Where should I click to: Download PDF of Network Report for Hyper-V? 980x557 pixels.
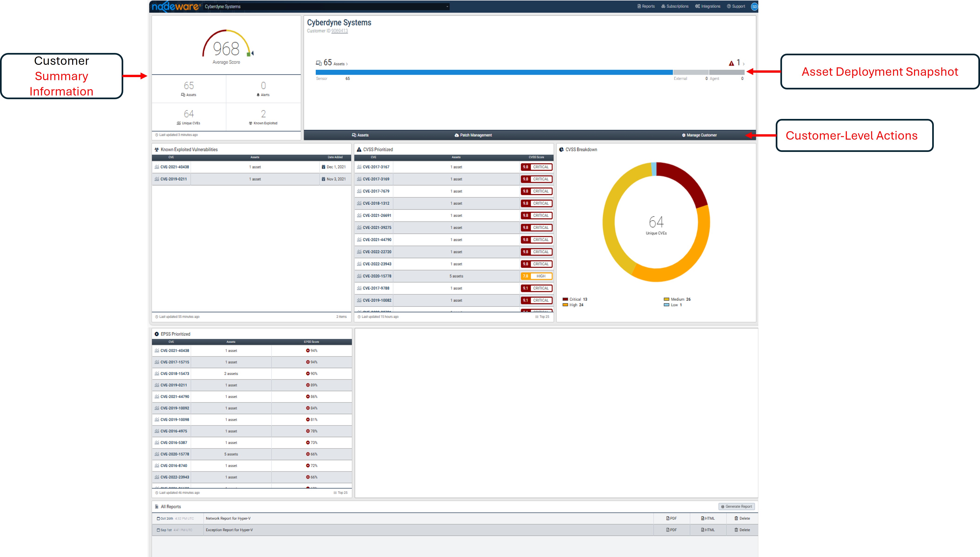click(671, 518)
